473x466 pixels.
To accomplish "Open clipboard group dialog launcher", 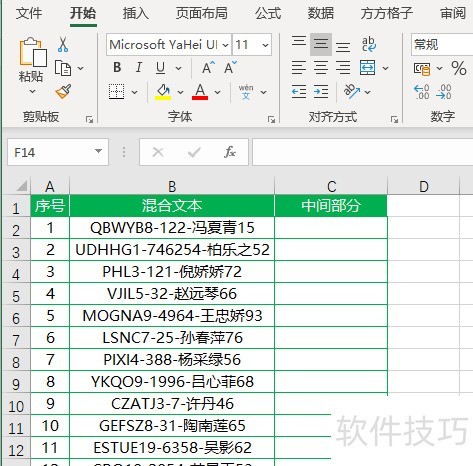I will [x=89, y=119].
